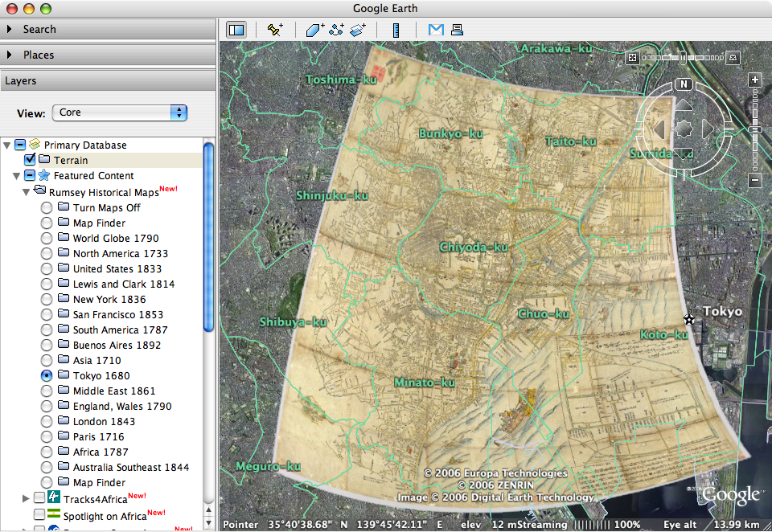The width and height of the screenshot is (772, 532).
Task: Reset view to north with N button
Action: coord(684,84)
